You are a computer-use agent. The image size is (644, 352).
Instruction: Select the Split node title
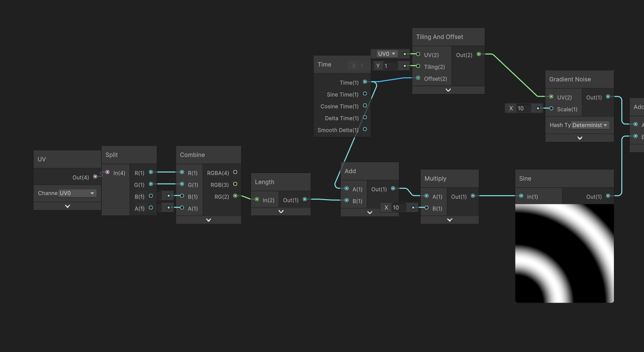point(111,155)
